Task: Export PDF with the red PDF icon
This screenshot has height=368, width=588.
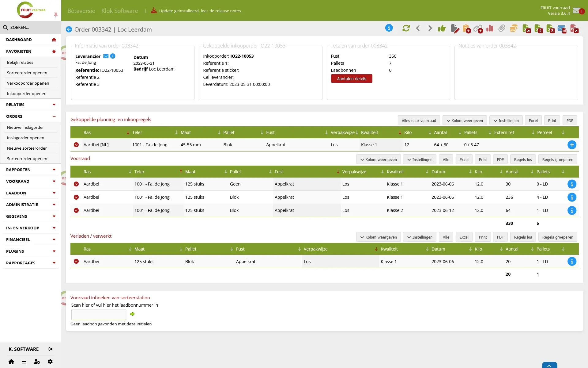Action: 575,29
